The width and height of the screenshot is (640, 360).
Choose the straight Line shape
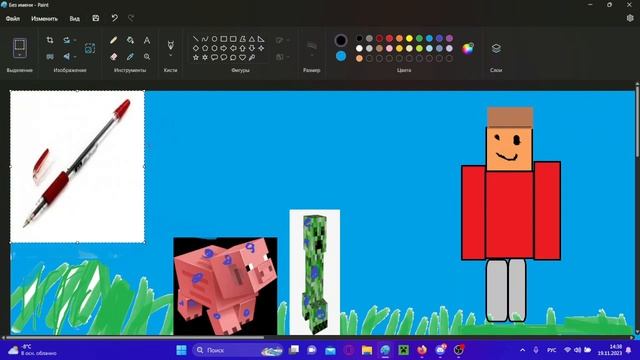tap(196, 39)
